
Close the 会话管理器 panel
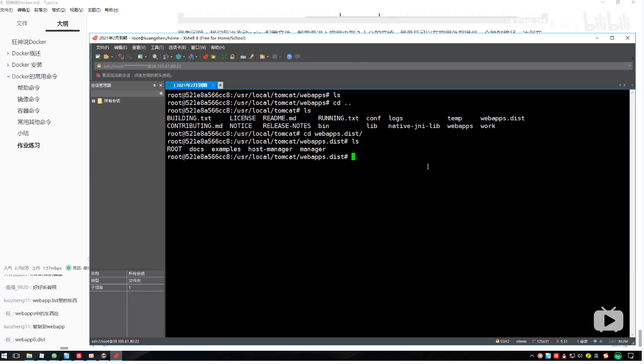160,86
